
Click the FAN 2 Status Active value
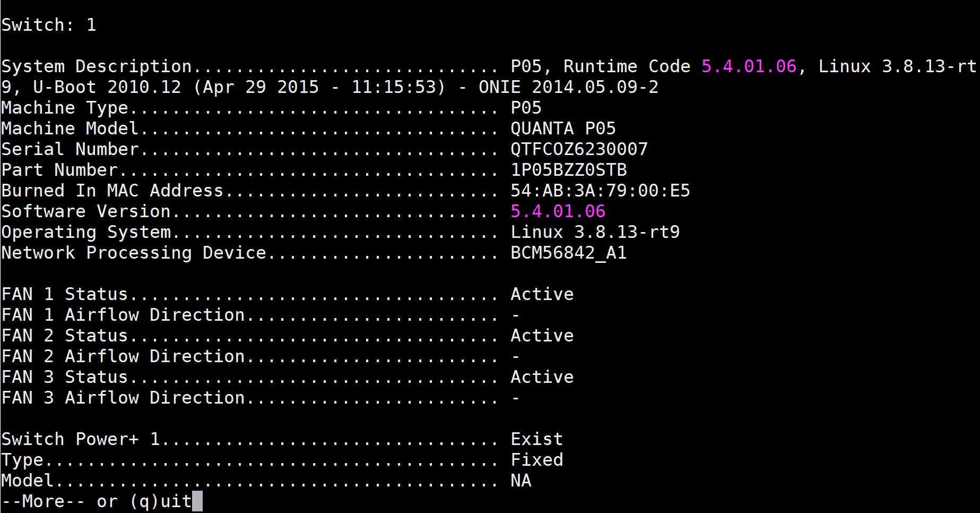point(542,336)
